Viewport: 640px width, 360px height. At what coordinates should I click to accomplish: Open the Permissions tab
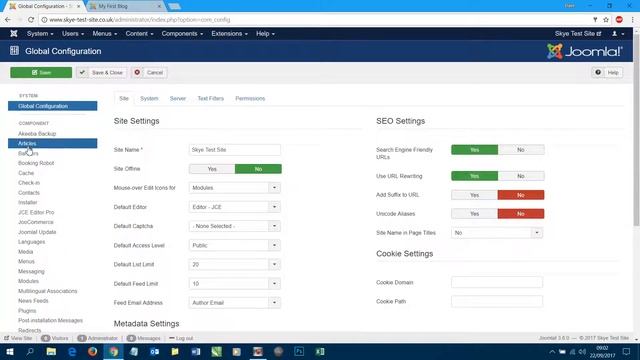pyautogui.click(x=250, y=98)
